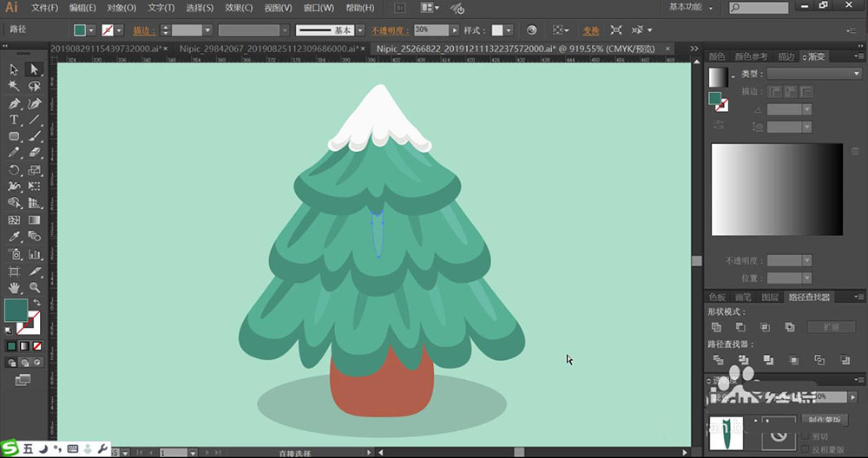Open the 效果(C) menu

click(239, 8)
